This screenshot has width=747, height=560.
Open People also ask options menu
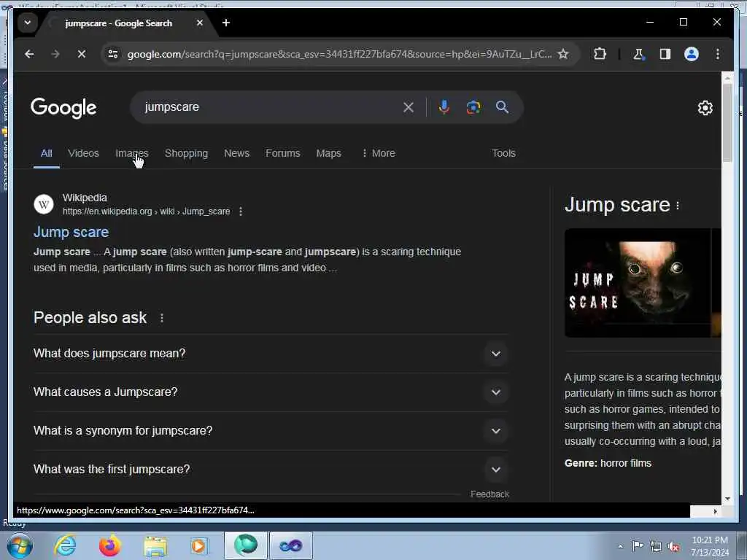(162, 318)
